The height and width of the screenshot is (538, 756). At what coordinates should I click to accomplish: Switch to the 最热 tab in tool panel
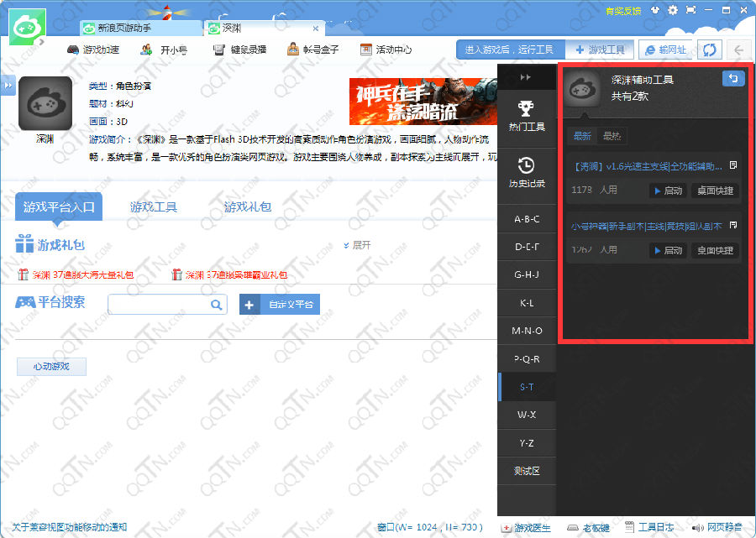click(x=612, y=136)
